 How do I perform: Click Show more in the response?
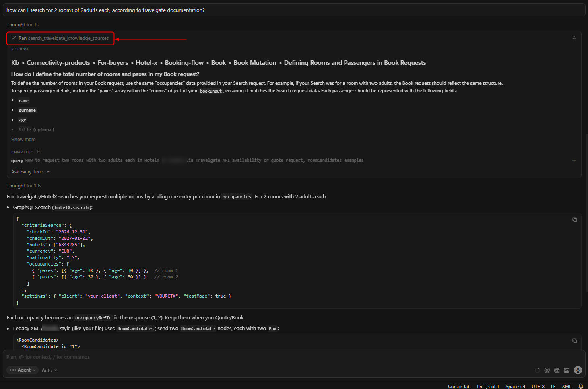click(23, 140)
